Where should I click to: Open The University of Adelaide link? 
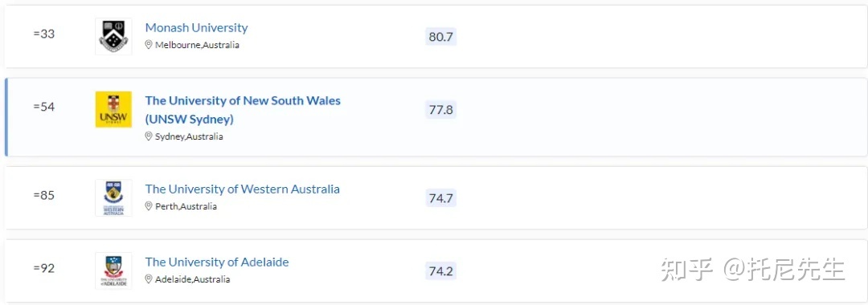(x=217, y=262)
